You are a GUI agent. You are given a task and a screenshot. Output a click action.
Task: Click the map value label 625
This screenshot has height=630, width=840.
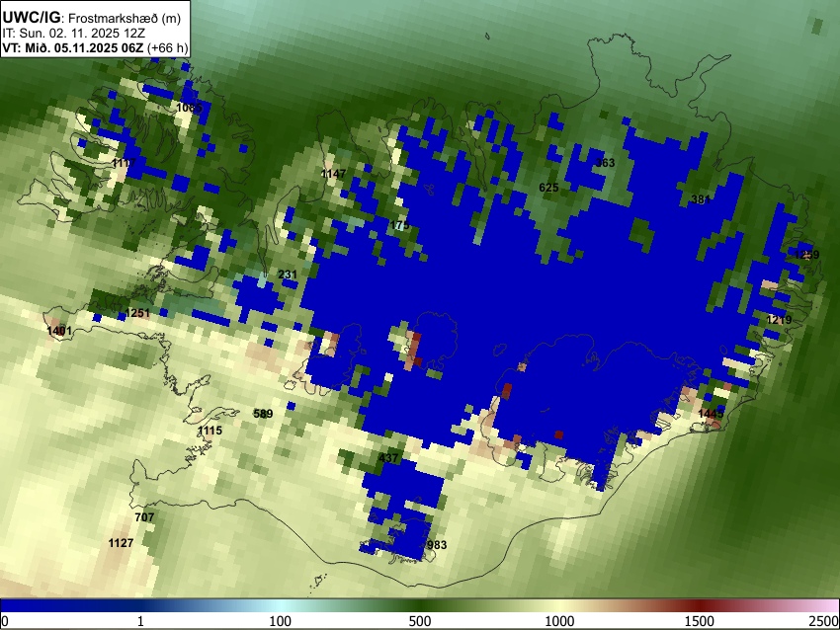click(548, 188)
